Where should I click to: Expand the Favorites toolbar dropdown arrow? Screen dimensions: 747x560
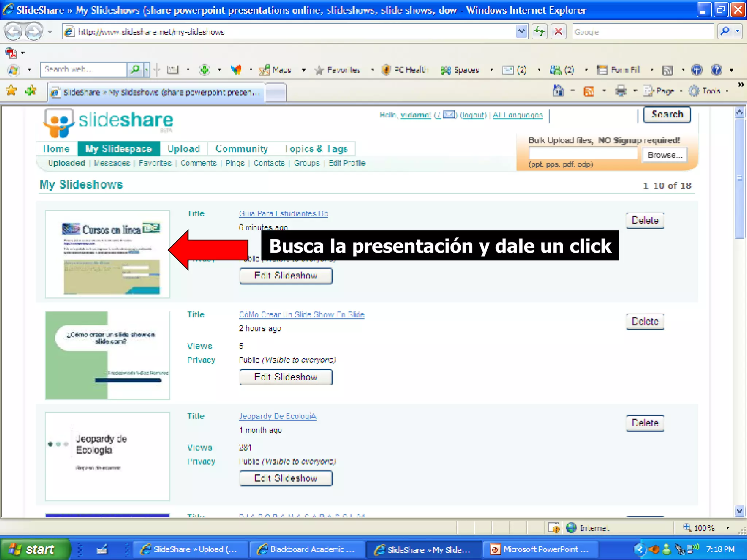tap(372, 70)
